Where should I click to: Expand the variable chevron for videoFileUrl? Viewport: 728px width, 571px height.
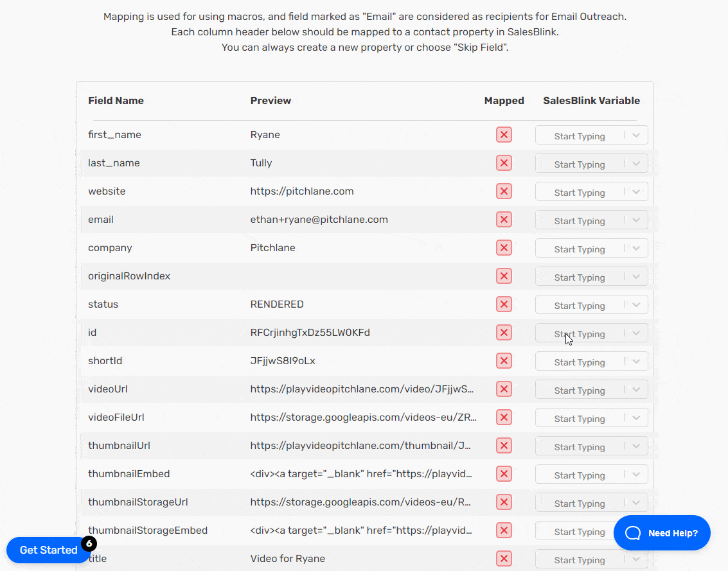636,418
